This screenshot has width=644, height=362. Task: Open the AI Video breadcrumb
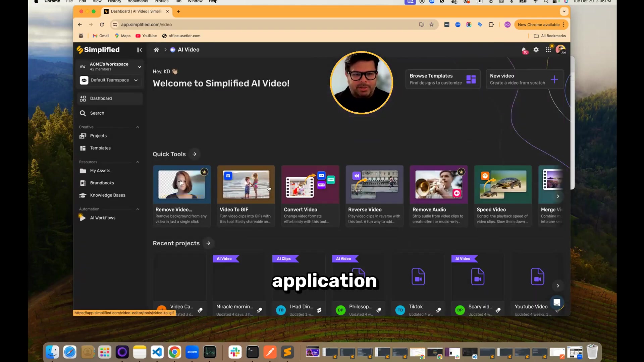tap(184, 50)
